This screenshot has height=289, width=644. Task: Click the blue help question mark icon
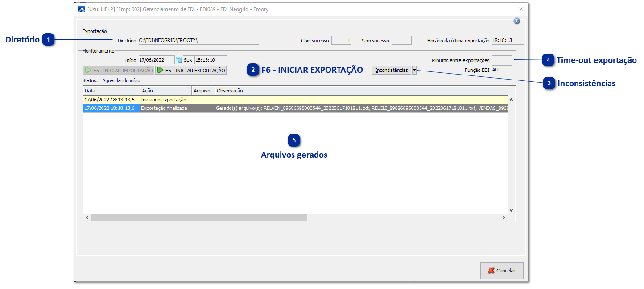(x=516, y=20)
